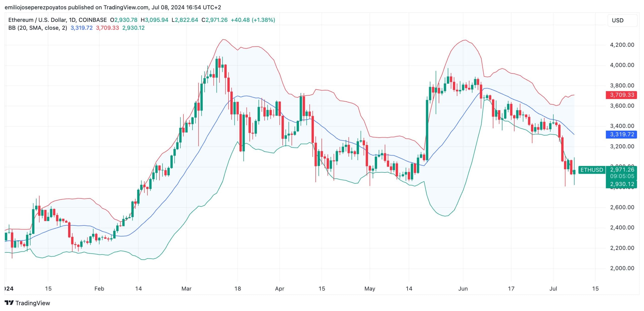
Task: Click the 2,000.00 price axis level
Action: coord(622,268)
